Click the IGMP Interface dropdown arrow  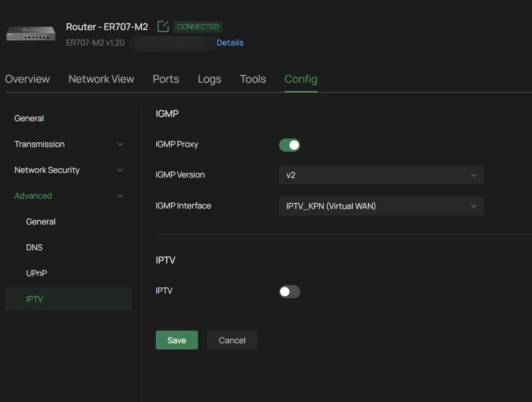click(x=474, y=206)
